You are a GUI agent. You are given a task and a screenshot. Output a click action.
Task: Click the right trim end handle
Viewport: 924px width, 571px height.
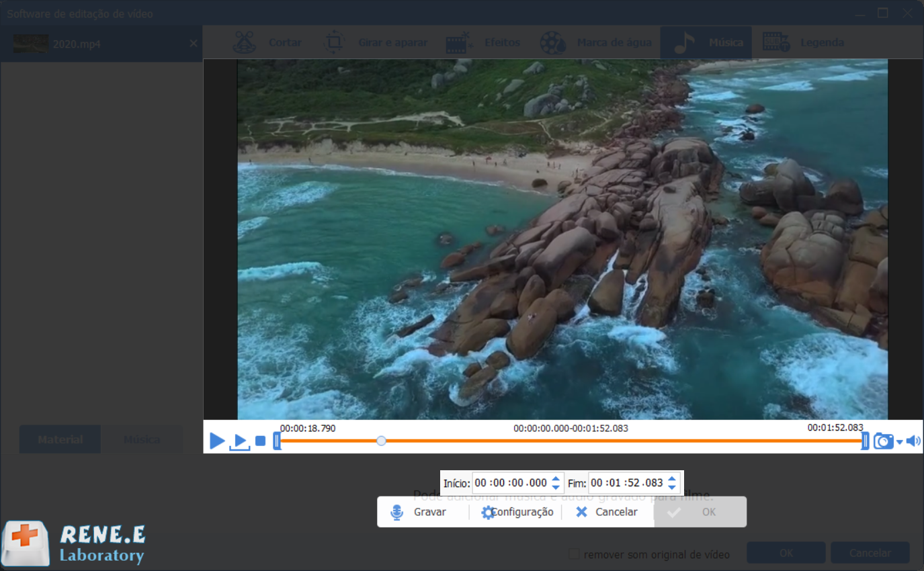tap(866, 441)
